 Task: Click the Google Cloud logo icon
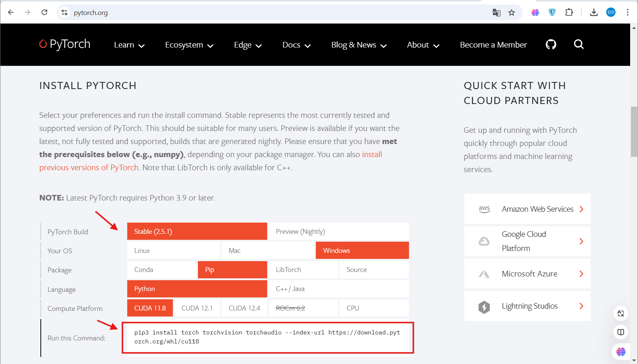[x=484, y=241]
